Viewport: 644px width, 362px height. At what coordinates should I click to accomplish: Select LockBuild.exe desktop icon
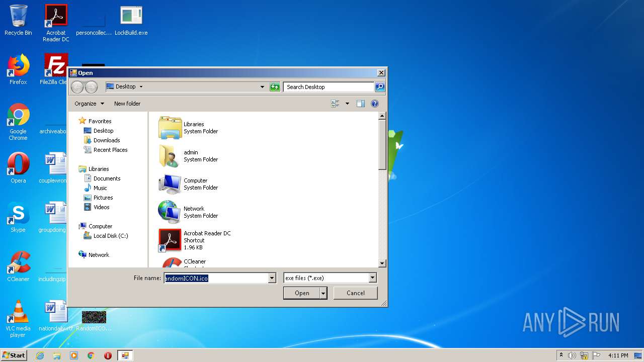tap(131, 20)
